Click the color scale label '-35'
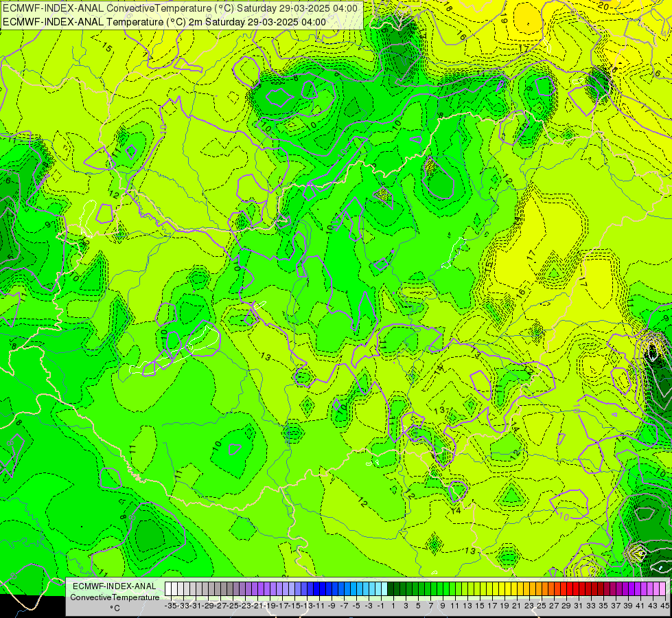Screen dimensions: 672x618 [x=171, y=606]
